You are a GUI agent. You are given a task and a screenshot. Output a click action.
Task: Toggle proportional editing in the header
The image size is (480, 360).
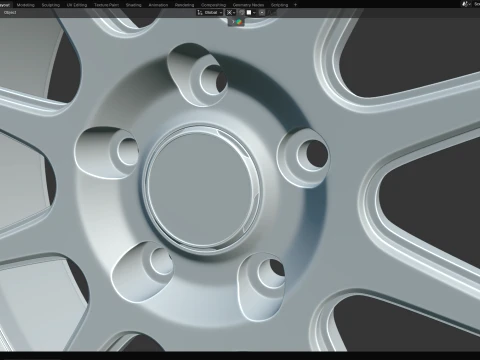coord(262,12)
